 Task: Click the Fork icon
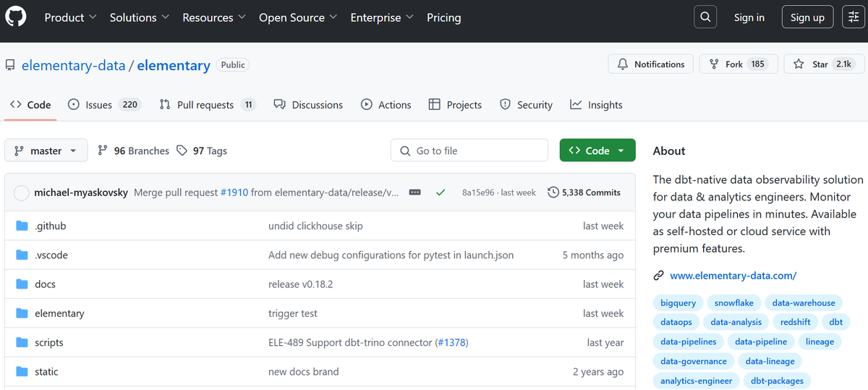tap(714, 64)
